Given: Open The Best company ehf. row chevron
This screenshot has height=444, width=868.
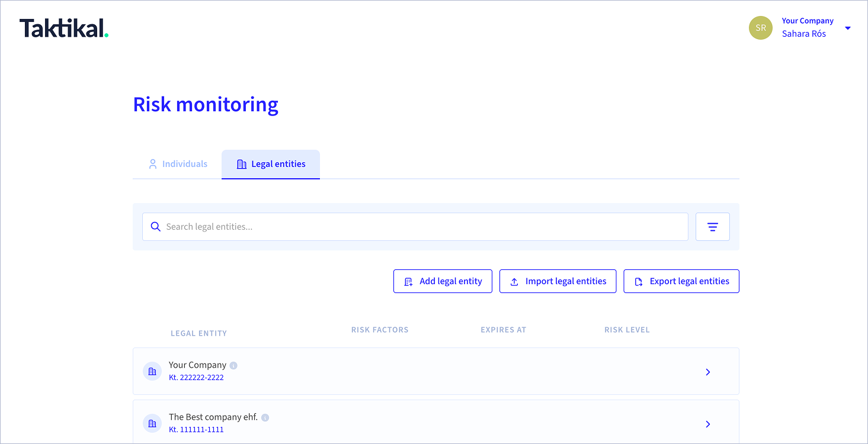Looking at the screenshot, I should pos(708,424).
